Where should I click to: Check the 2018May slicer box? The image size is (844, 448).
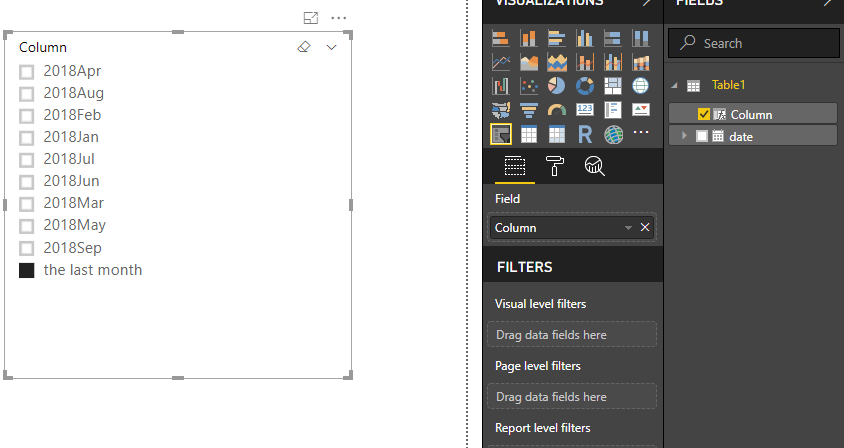click(26, 226)
